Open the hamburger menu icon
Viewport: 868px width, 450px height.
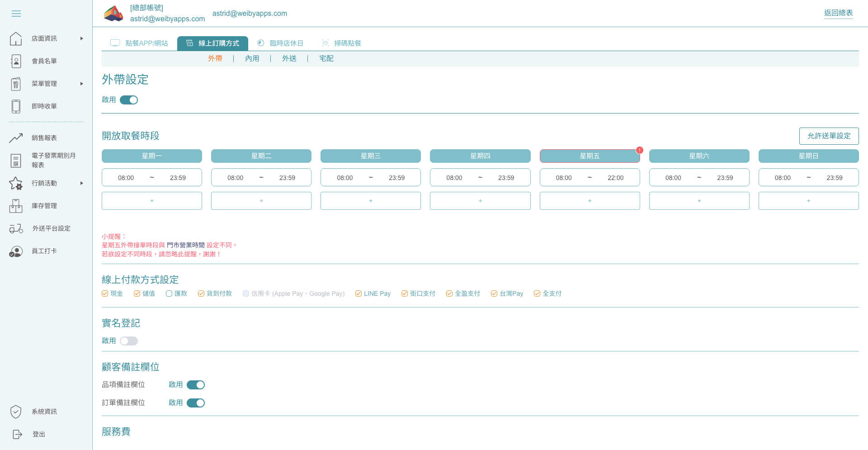pyautogui.click(x=16, y=14)
